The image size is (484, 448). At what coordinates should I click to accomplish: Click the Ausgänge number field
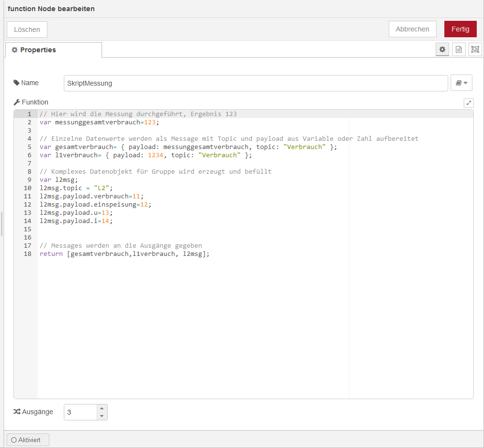(x=81, y=412)
